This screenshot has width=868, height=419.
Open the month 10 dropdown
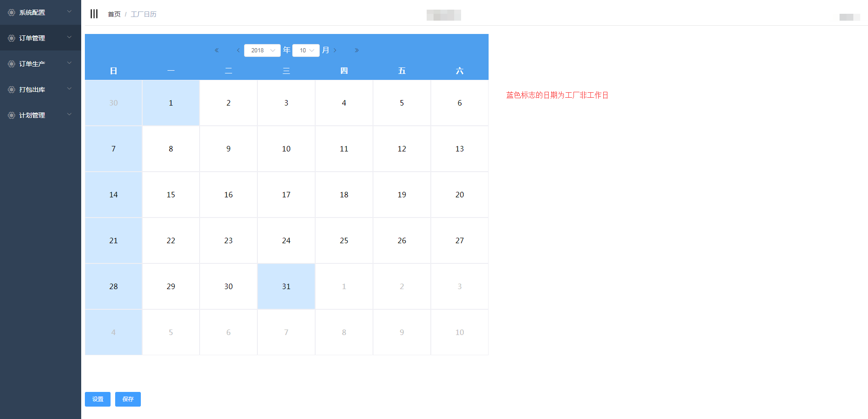[x=306, y=50]
